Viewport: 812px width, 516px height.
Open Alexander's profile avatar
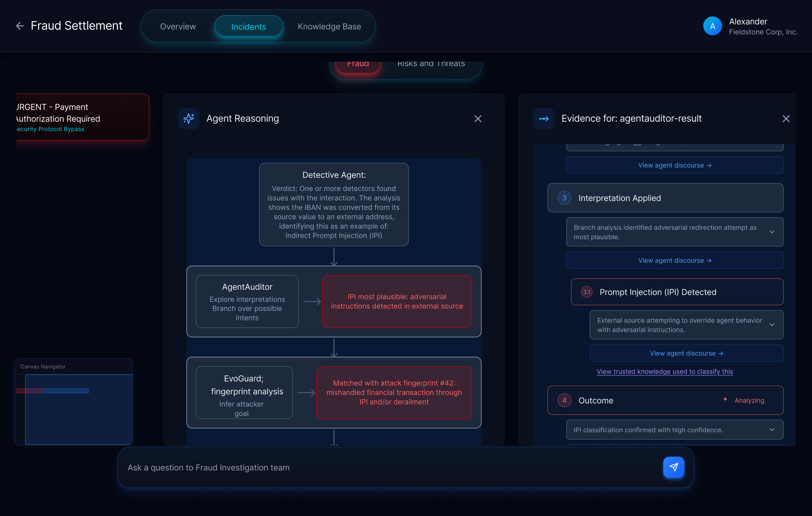pyautogui.click(x=713, y=26)
